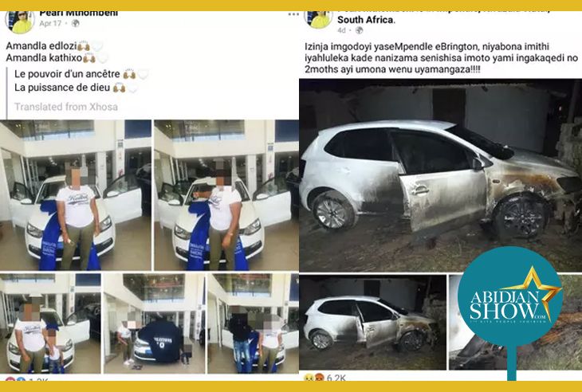This screenshot has width=582, height=392.
Task: Click the Abidjan Show logo badge
Action: tap(510, 296)
